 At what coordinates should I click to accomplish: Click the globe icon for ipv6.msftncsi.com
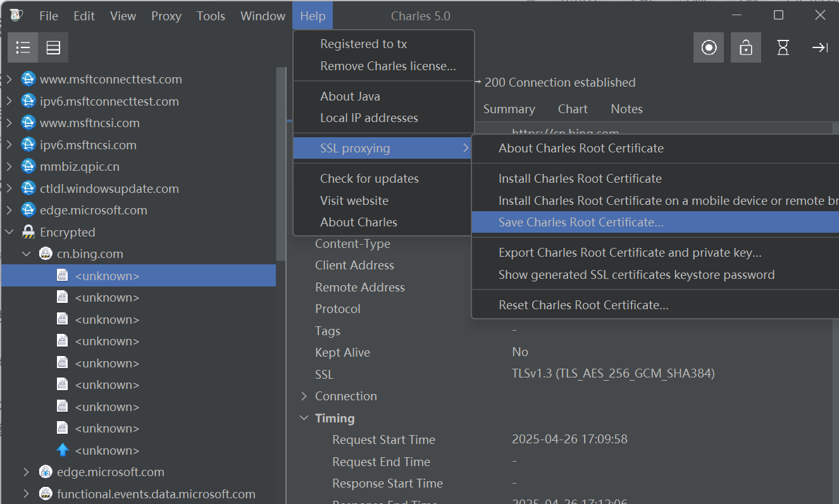pyautogui.click(x=28, y=145)
